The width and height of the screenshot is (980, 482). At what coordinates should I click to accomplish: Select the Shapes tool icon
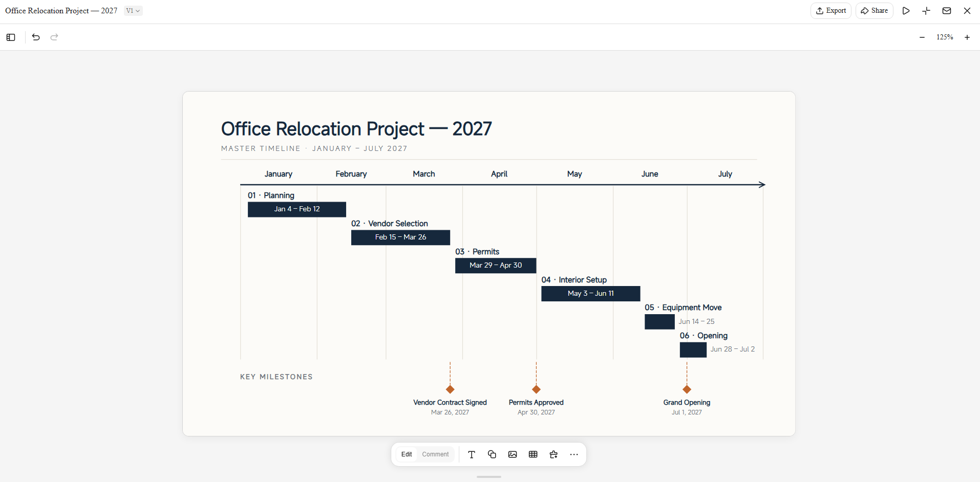pos(492,454)
